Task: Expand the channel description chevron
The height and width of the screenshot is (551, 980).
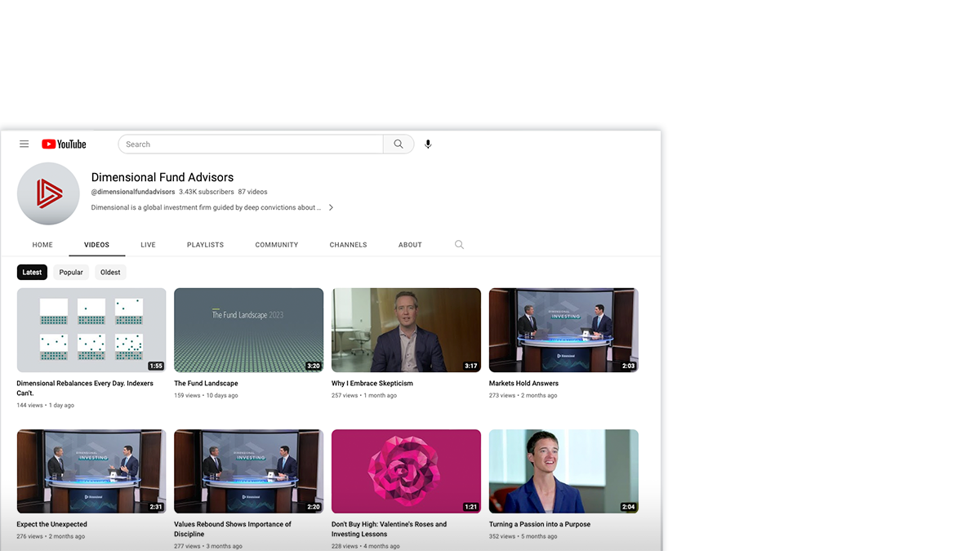Action: (x=331, y=207)
